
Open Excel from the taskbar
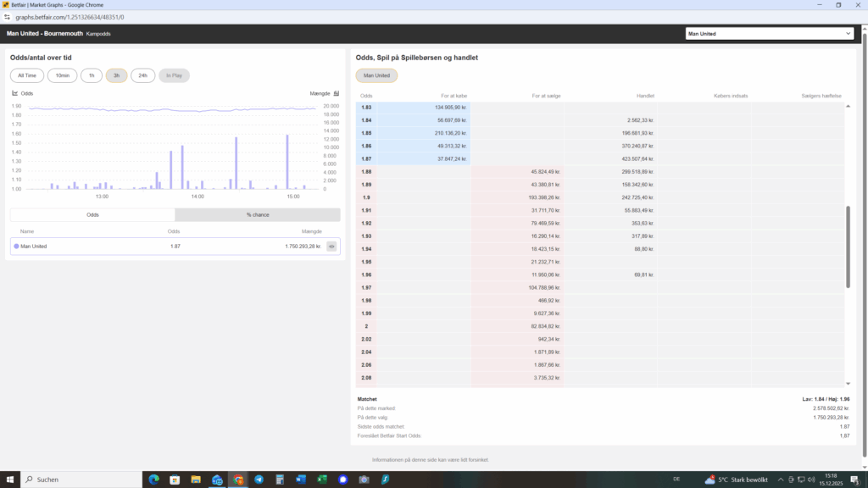click(322, 480)
